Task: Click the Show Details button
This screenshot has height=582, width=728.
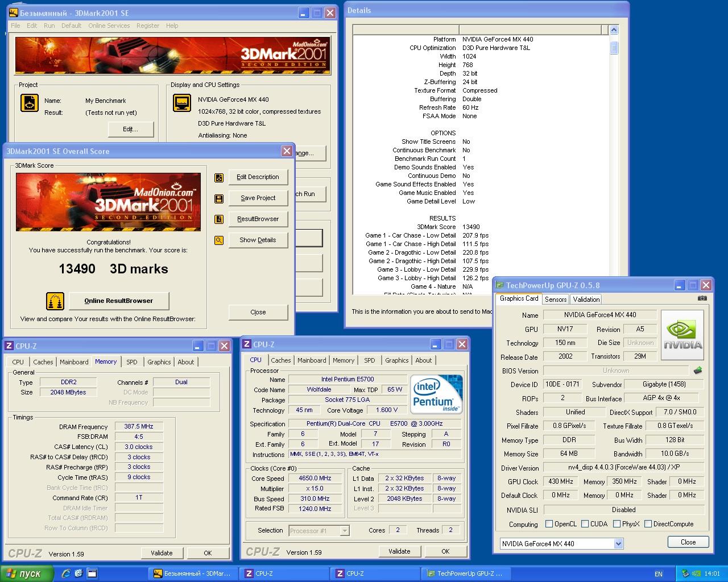Action: (258, 240)
